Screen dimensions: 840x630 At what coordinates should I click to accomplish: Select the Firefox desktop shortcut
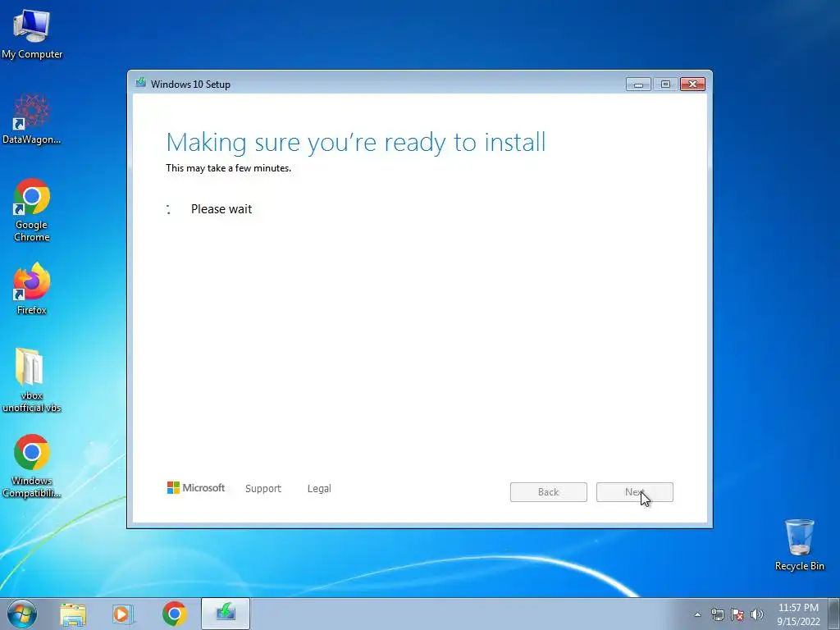(32, 289)
